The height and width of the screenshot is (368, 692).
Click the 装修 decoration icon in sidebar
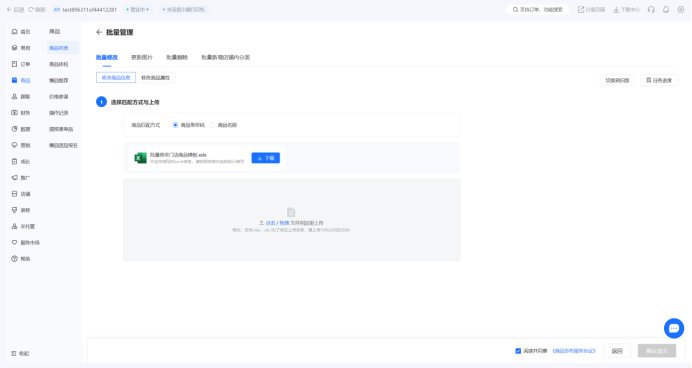tap(15, 210)
